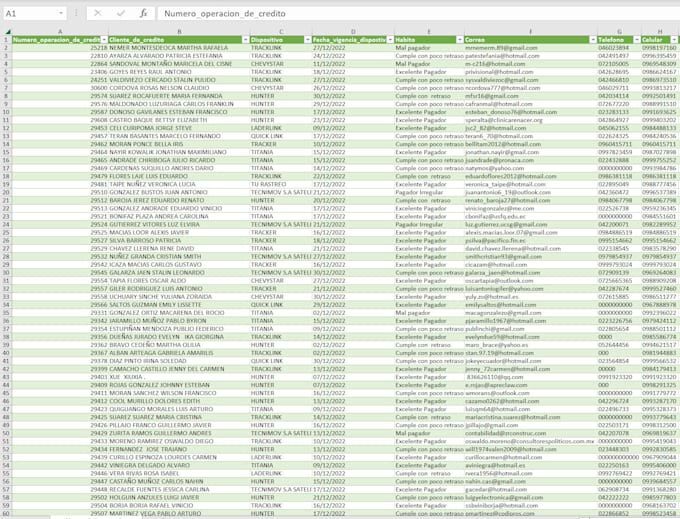Image resolution: width=680 pixels, height=519 pixels.
Task: Open the Insert Function fx icon
Action: [144, 13]
